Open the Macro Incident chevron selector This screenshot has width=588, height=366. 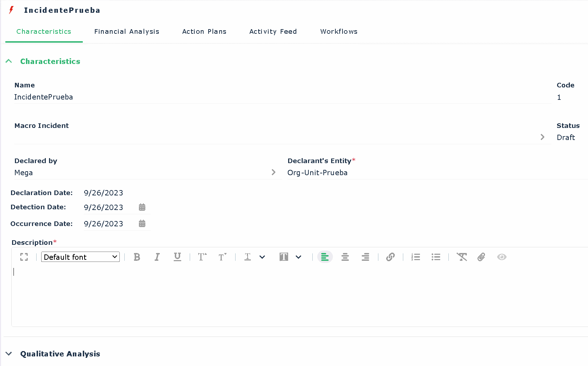(543, 137)
